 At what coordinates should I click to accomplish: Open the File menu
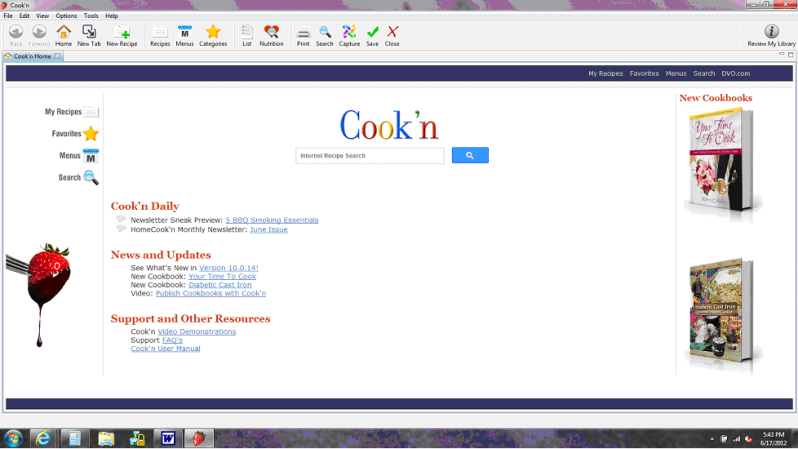[x=8, y=16]
